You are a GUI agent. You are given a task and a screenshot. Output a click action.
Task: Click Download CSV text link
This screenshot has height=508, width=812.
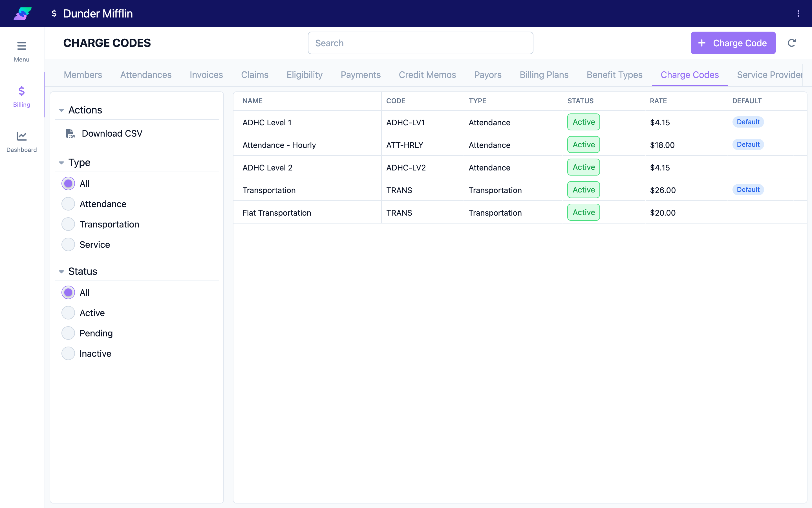pyautogui.click(x=112, y=133)
